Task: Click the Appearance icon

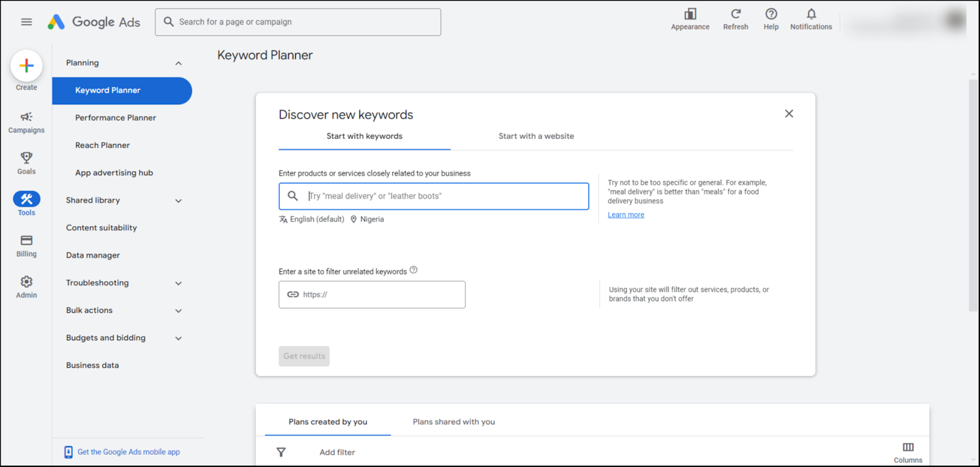Action: click(690, 14)
